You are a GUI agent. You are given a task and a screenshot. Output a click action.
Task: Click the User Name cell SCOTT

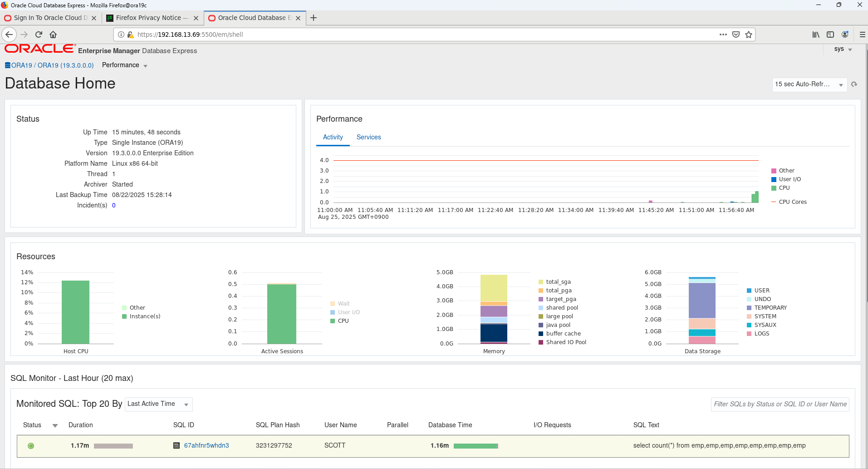coord(335,445)
